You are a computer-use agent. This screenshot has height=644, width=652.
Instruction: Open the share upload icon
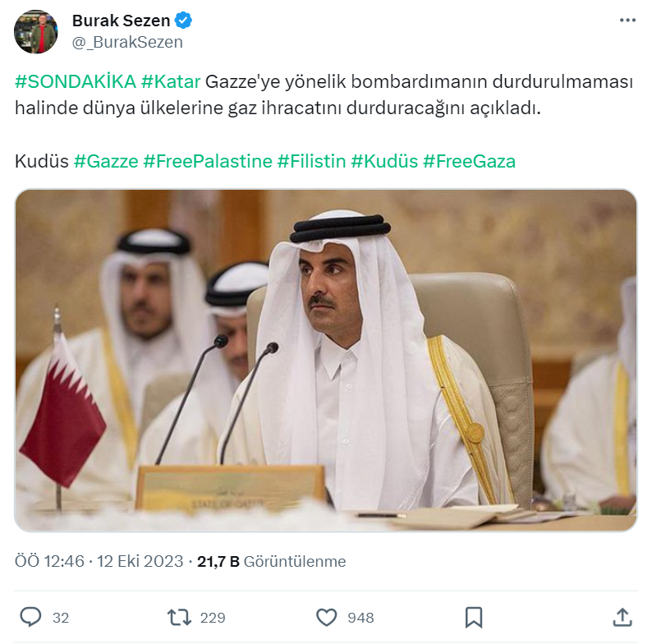pos(622,618)
